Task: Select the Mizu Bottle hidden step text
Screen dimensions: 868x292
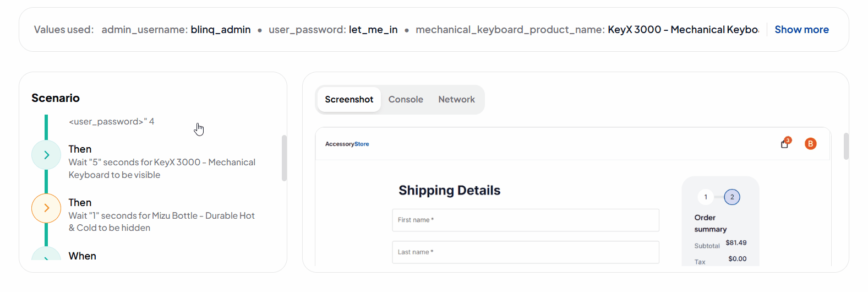Action: [162, 221]
